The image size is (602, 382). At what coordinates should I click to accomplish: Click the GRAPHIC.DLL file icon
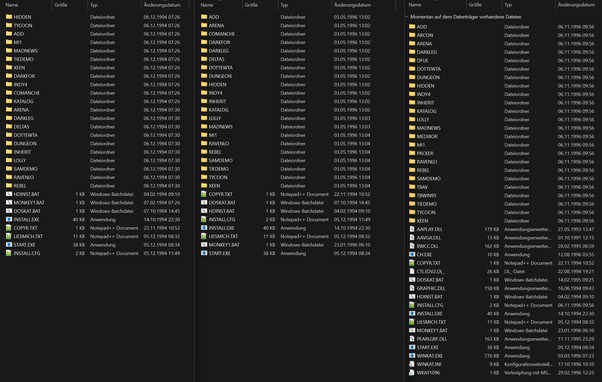412,288
